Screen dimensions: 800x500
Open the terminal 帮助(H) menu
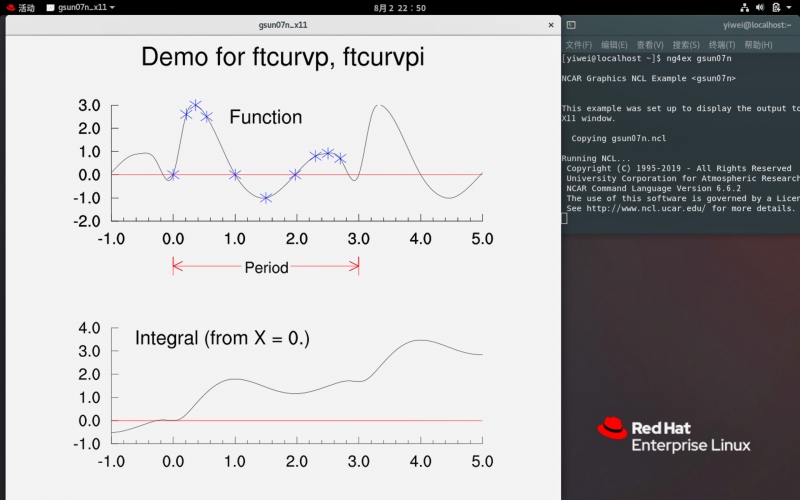[758, 45]
